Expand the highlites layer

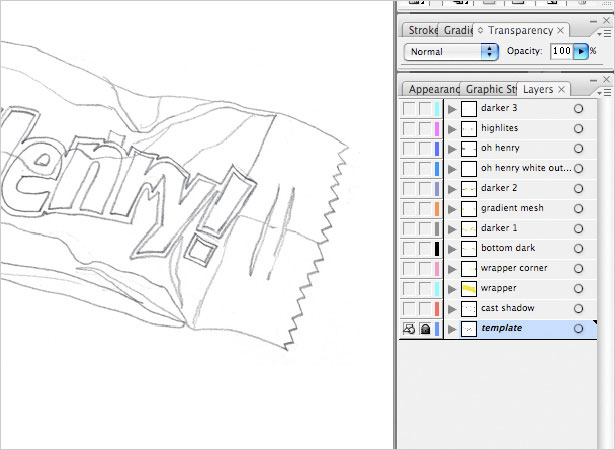tap(452, 129)
